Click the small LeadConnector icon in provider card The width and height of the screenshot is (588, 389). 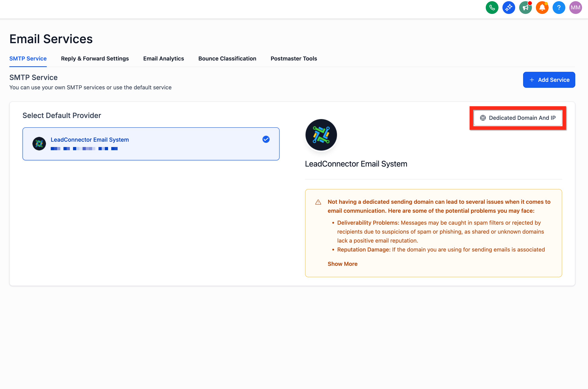coord(39,144)
